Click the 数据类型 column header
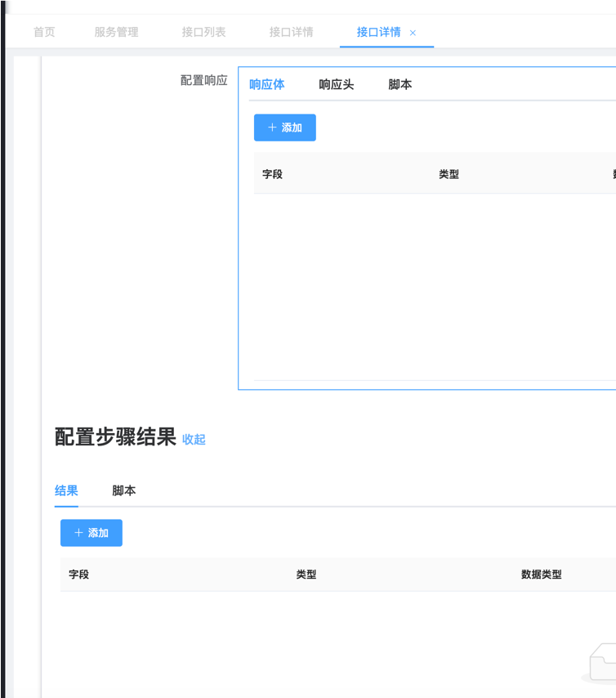 click(x=541, y=575)
